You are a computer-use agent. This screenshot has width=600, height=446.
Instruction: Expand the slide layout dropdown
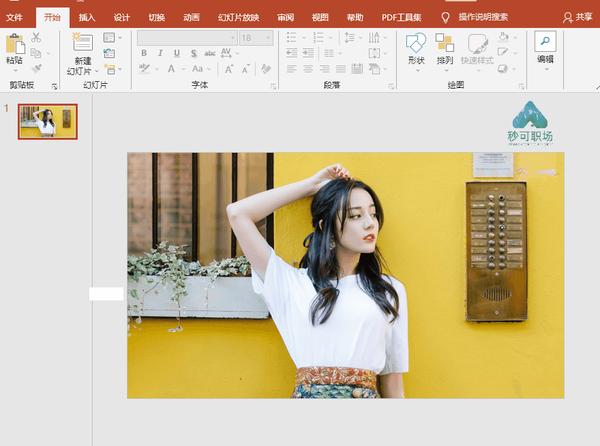pyautogui.click(x=113, y=38)
